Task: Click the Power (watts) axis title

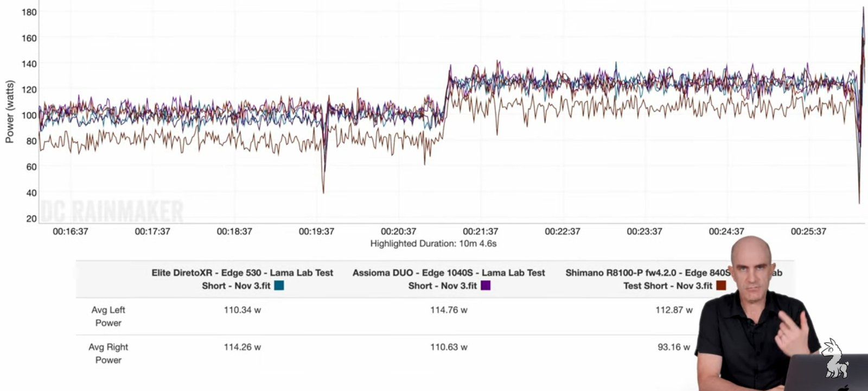Action: [9, 112]
